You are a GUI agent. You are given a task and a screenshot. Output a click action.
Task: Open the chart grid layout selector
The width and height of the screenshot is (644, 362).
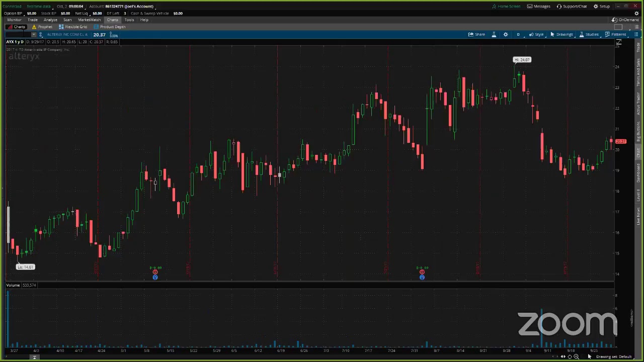(618, 27)
